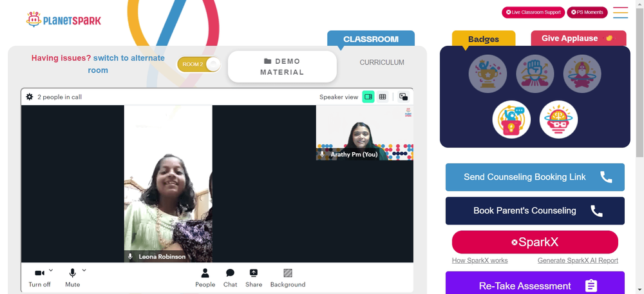Click Re-Take Assessment button
The height and width of the screenshot is (294, 644).
535,283
